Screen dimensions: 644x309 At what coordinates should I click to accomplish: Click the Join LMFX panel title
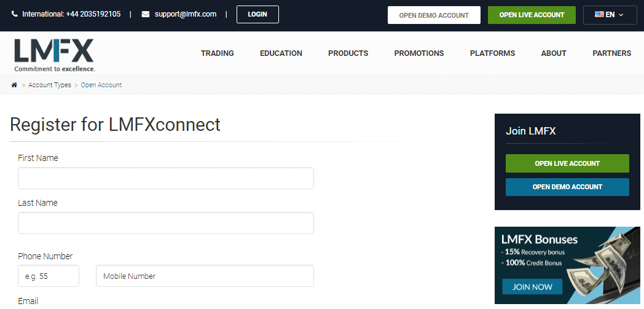[x=531, y=131]
